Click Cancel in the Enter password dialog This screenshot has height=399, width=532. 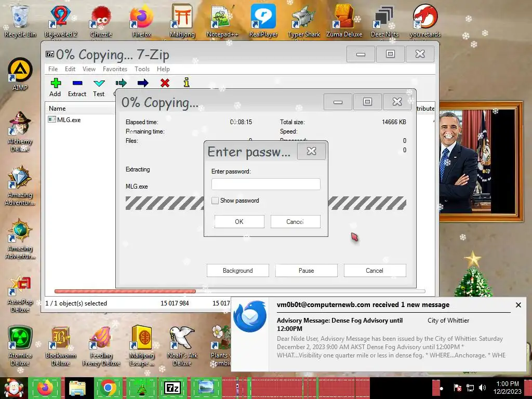click(x=295, y=221)
